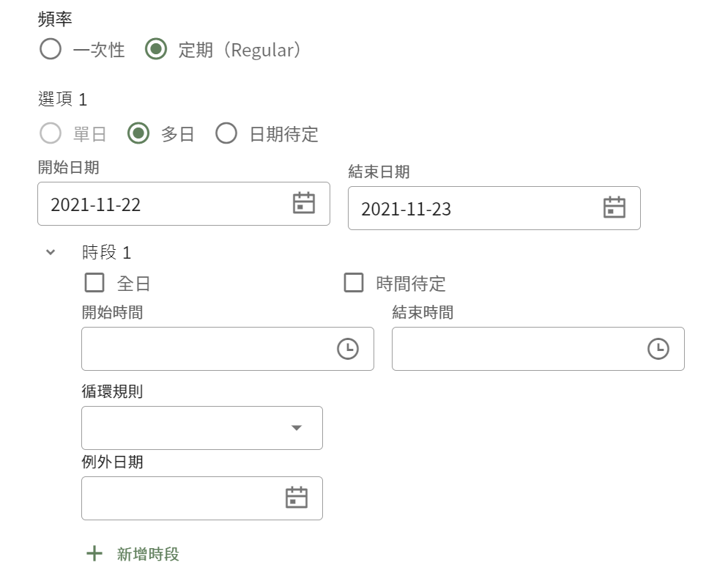Screen dimensions: 728x565
Task: Click the 結束日期 field showing 2021-11-23
Action: (x=494, y=208)
